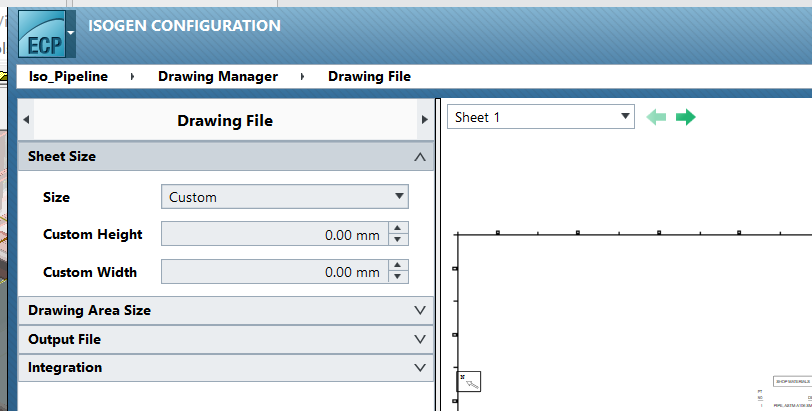
Task: Expand the Drawing Area Size section
Action: tap(226, 311)
